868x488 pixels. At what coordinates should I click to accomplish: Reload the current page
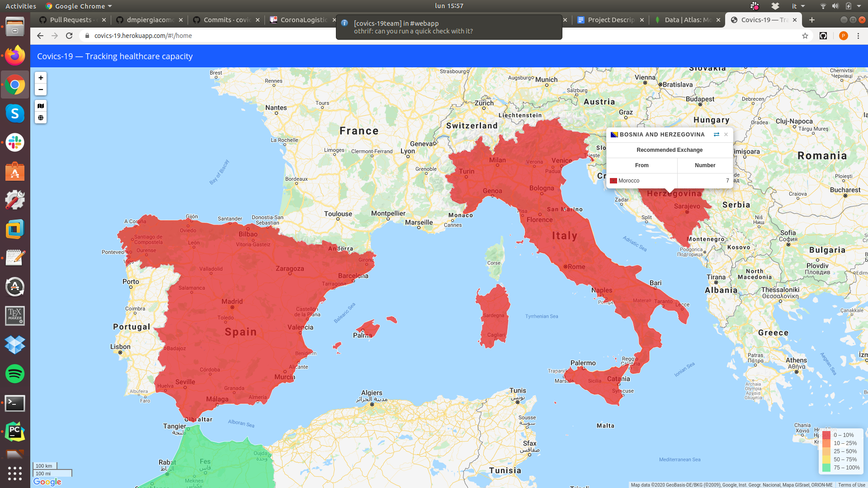point(69,36)
